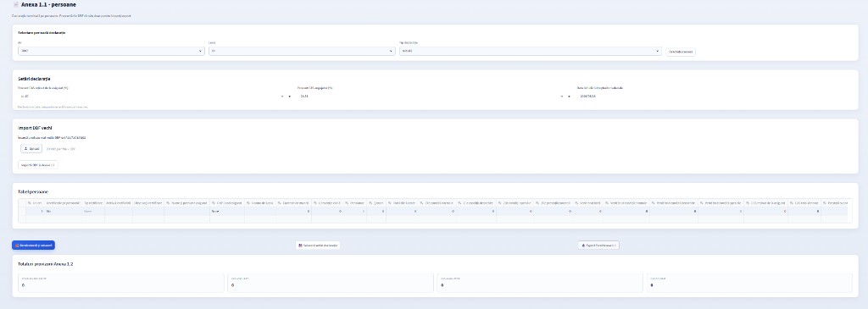This screenshot has height=309, width=868.
Task: Open the Luna (month) dropdown
Action: (x=302, y=51)
